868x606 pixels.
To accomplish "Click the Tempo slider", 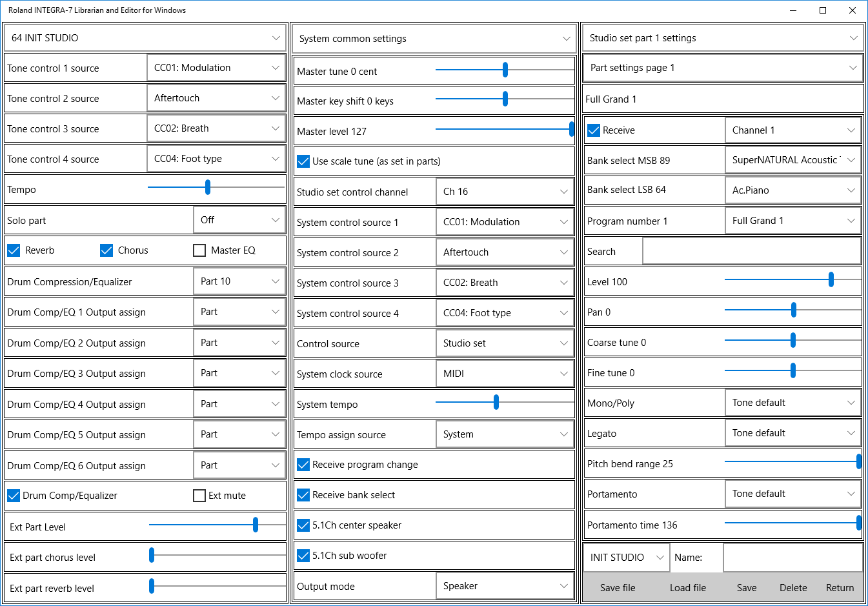I will 216,187.
